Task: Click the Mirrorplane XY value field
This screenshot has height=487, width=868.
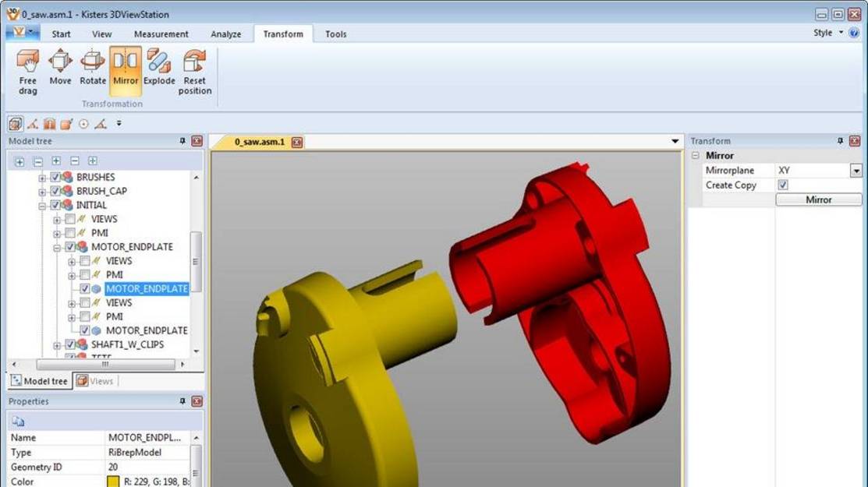Action: (x=813, y=171)
